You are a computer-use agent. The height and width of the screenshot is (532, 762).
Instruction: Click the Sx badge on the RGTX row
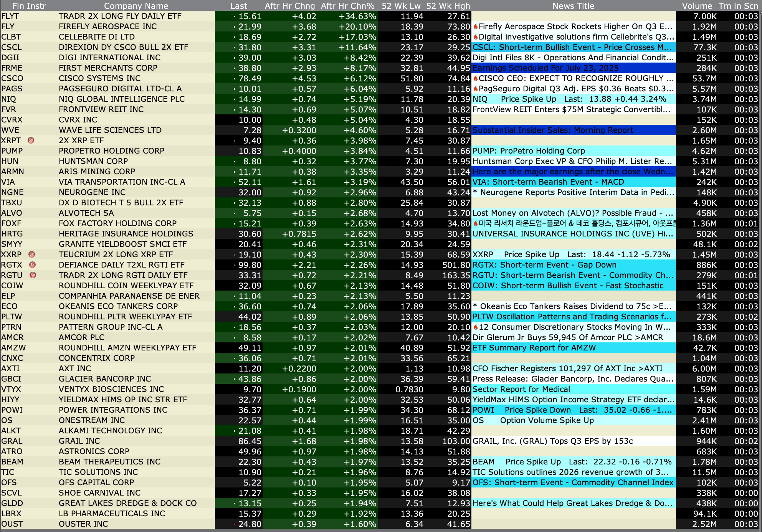click(33, 265)
